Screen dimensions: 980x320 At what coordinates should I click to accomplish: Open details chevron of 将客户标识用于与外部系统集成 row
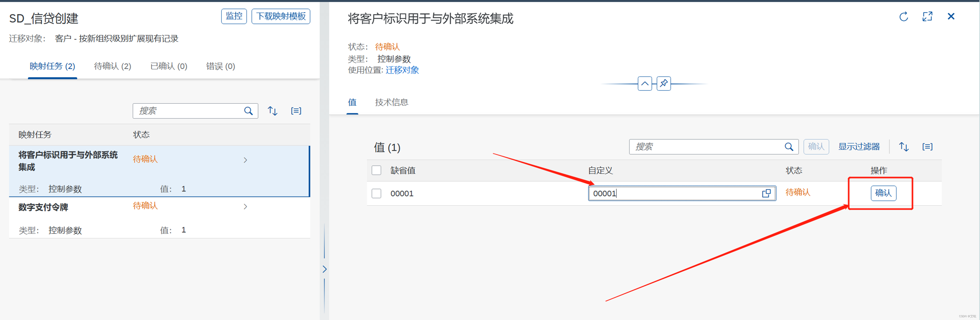[246, 160]
